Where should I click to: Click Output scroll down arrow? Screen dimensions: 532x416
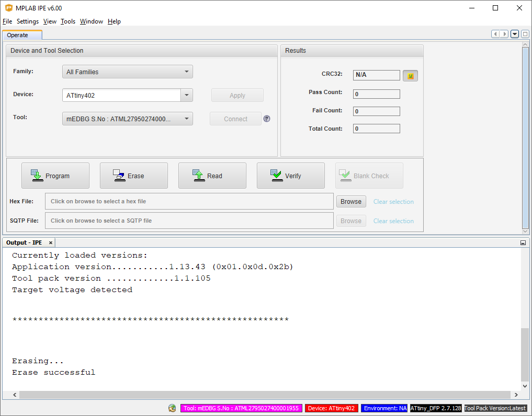point(525,386)
